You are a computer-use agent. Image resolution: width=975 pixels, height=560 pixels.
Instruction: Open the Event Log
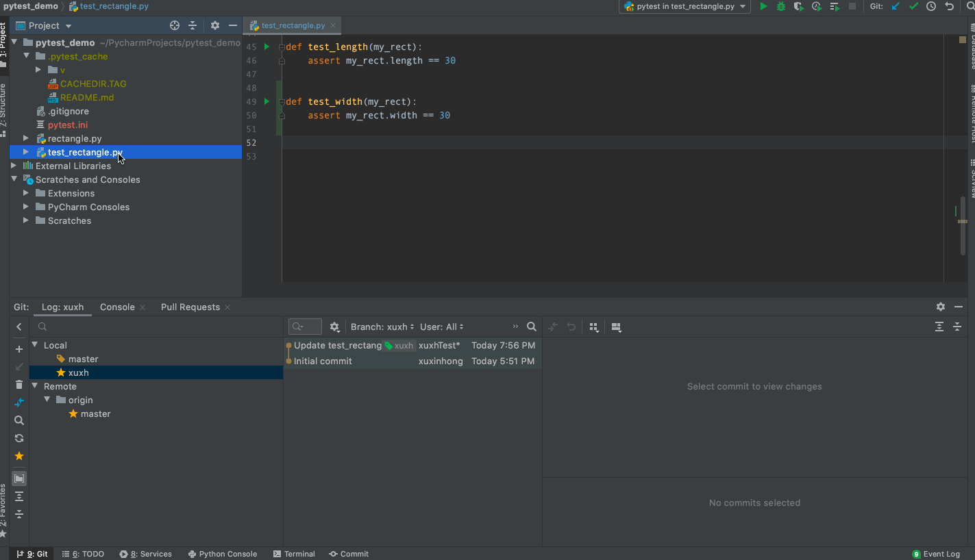pos(937,554)
